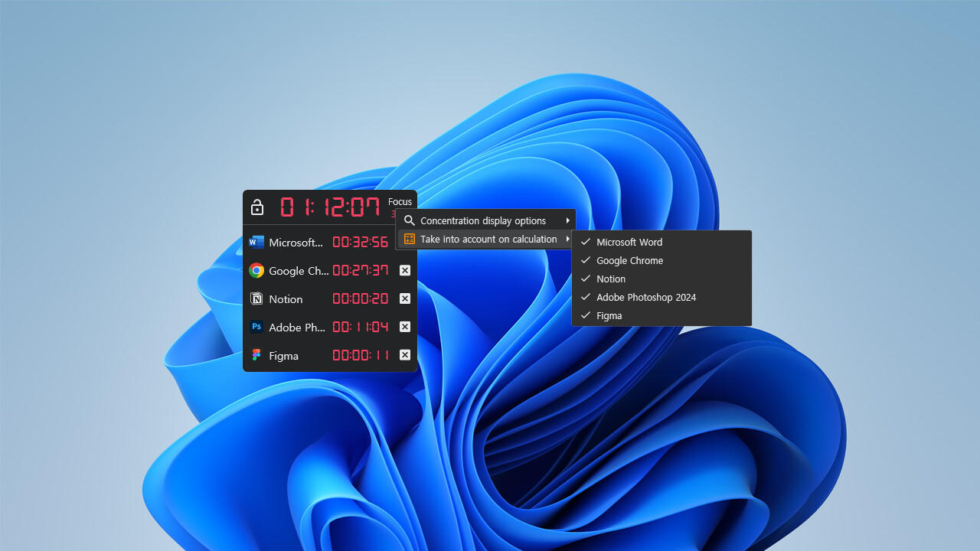Click the Figma app icon
Image resolution: width=980 pixels, height=551 pixels.
(x=256, y=355)
